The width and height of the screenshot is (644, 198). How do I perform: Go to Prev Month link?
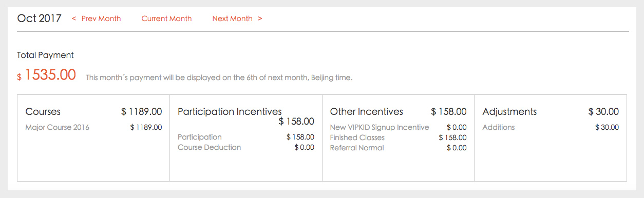coord(97,18)
